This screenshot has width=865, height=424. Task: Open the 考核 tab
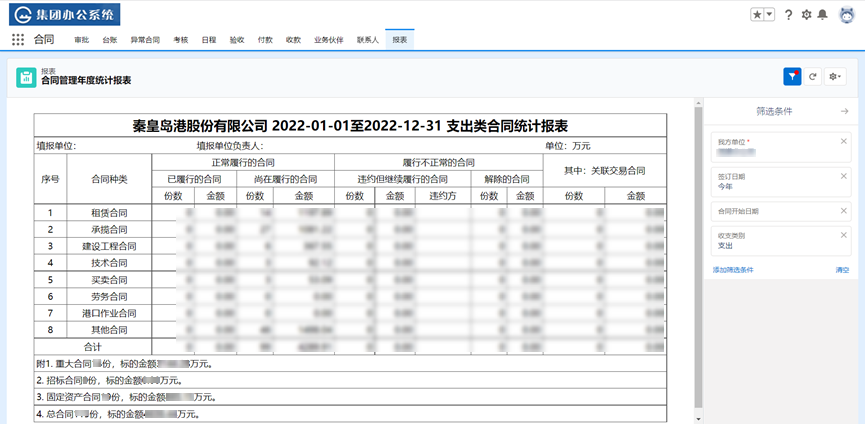(181, 40)
